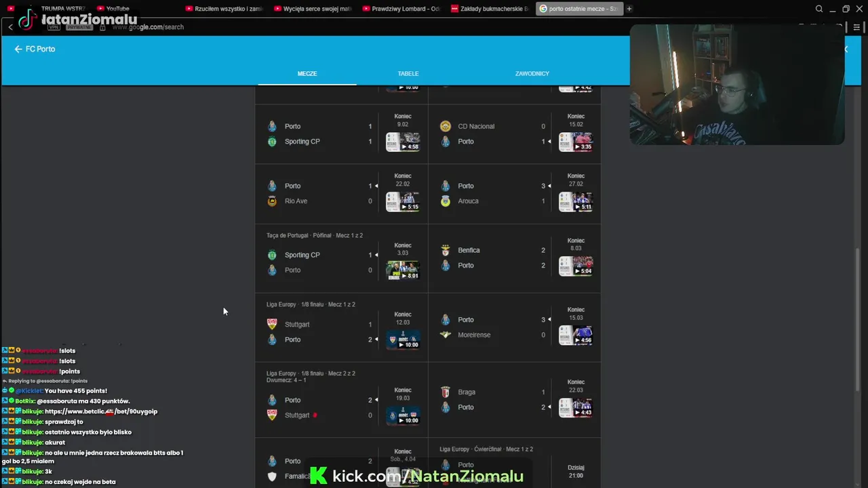The height and width of the screenshot is (488, 868).
Task: Open the Porto vs Sporting CP match row
Action: tap(342, 134)
